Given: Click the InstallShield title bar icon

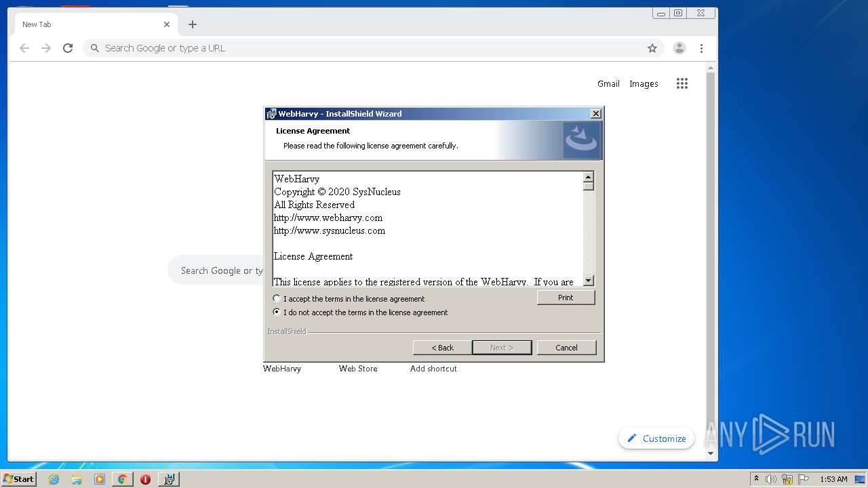Looking at the screenshot, I should pyautogui.click(x=271, y=114).
